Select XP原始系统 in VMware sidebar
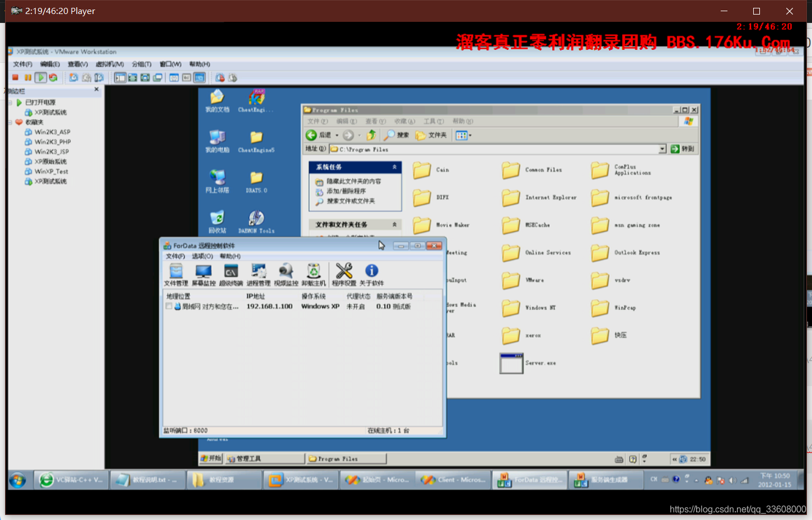Viewport: 812px width, 520px height. (x=46, y=162)
